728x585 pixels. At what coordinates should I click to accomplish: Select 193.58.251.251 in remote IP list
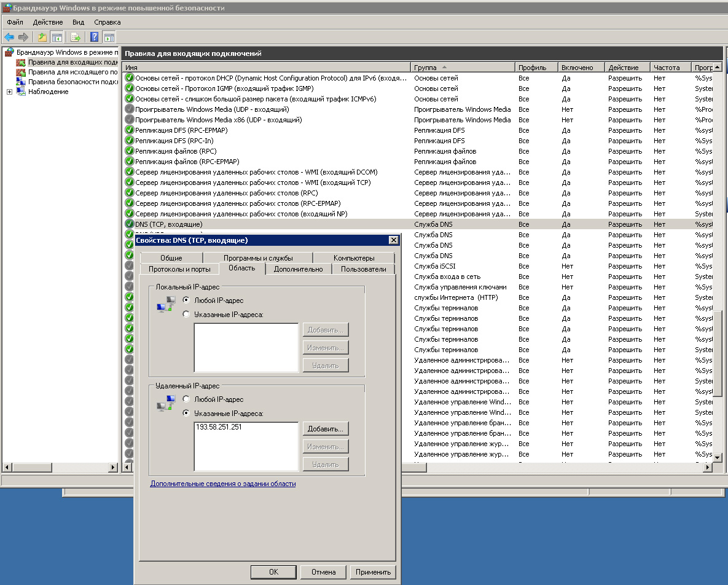(219, 426)
